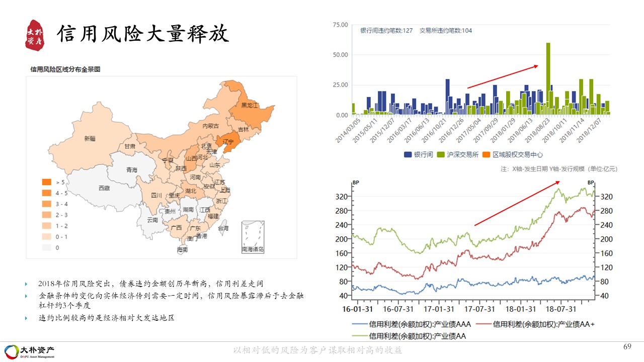
Task: Click the 海南 label on the map
Action: coord(182,249)
